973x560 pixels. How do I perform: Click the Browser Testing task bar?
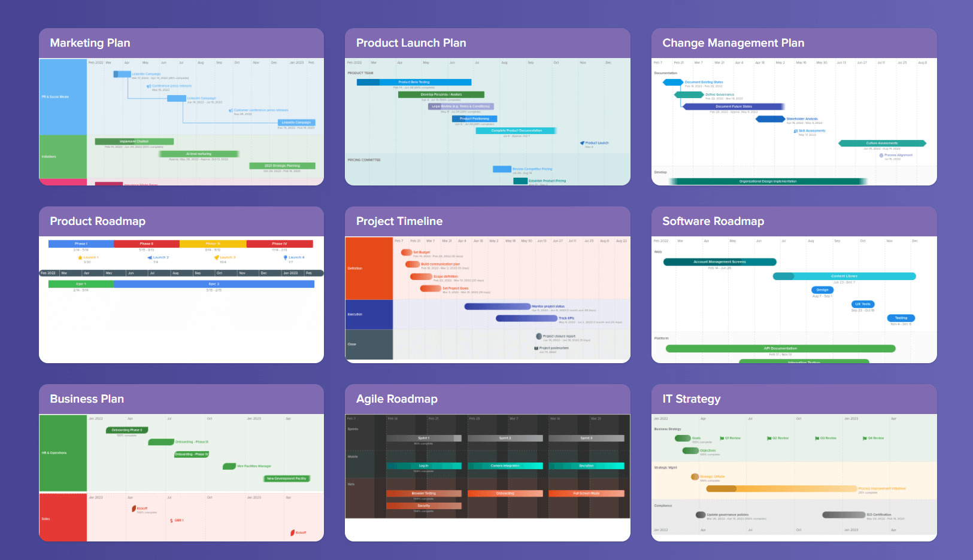[x=424, y=494]
